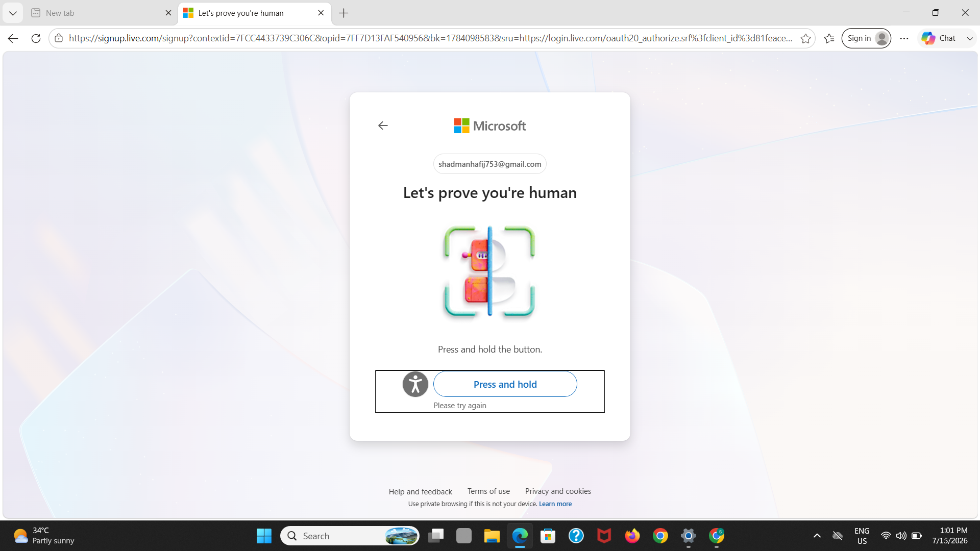Open the second Chrome profile taskbar icon
980x551 pixels.
click(717, 536)
